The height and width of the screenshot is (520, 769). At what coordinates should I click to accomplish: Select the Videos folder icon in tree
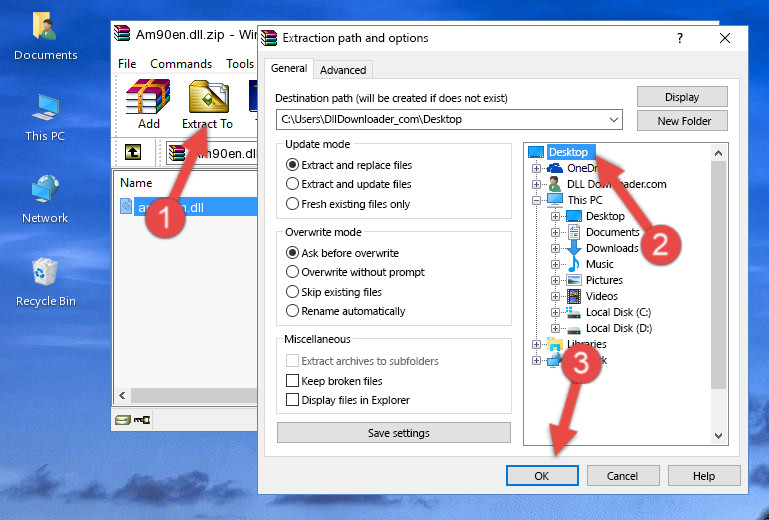pyautogui.click(x=573, y=296)
